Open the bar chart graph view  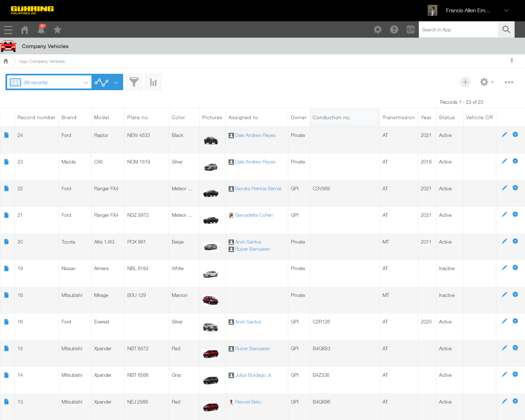[153, 82]
